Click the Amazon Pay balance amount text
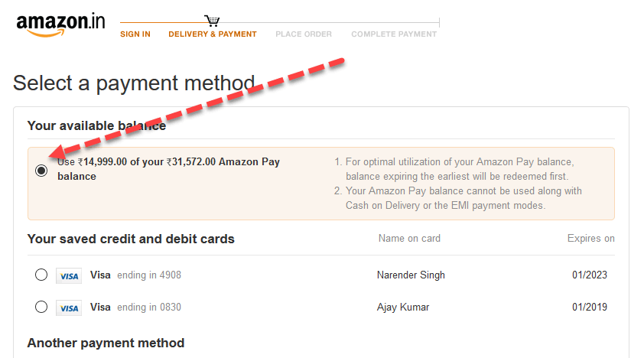This screenshot has width=644, height=358. pos(168,169)
